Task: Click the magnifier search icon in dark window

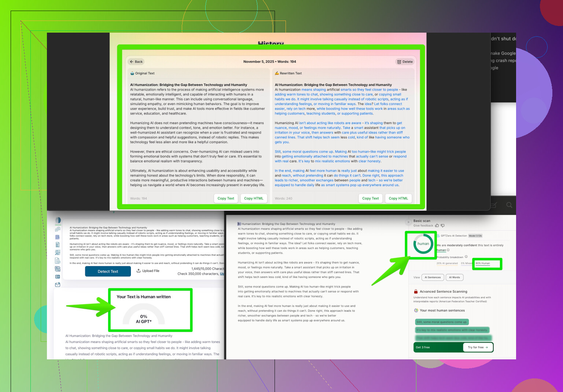Action: point(509,205)
